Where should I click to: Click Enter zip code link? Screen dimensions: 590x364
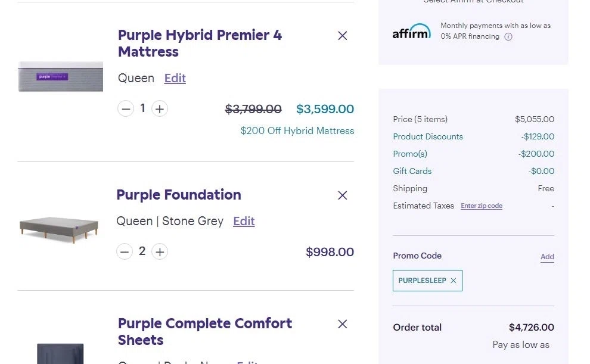(x=482, y=206)
